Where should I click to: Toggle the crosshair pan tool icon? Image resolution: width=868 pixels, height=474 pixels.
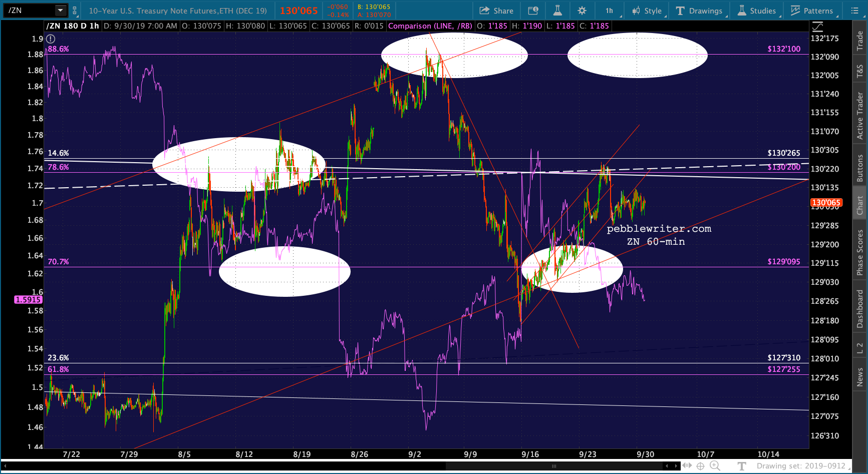point(700,466)
